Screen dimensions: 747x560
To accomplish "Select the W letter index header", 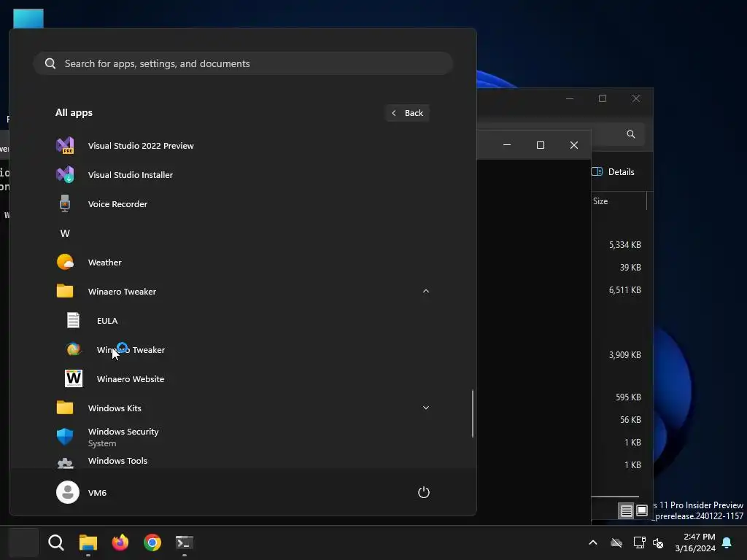I will click(65, 233).
